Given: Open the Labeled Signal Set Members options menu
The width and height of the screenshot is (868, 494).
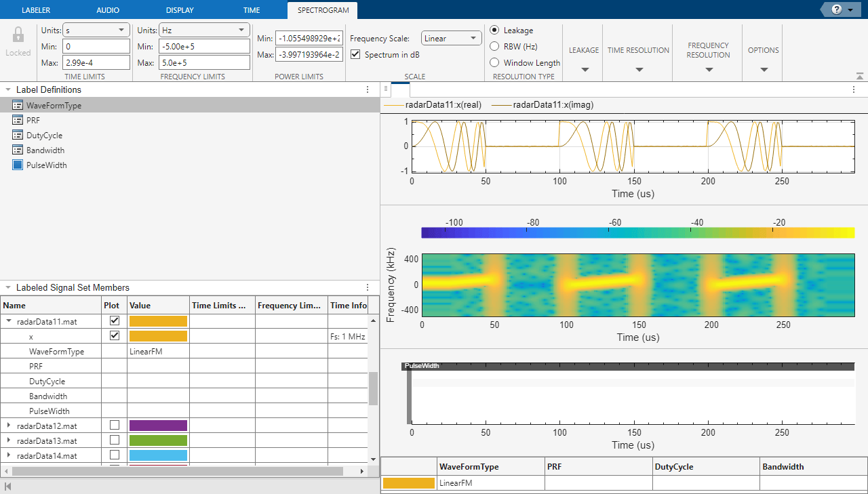Looking at the screenshot, I should (368, 288).
